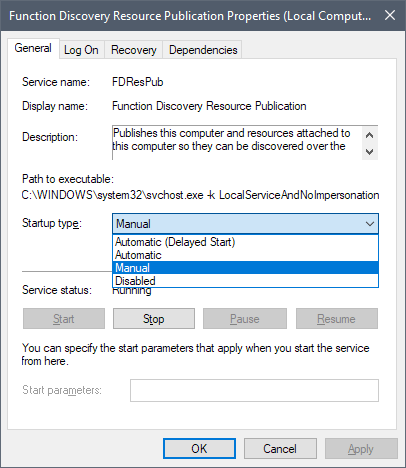
Task: Choose Automatic (Delayed Start) startup option
Action: [245, 242]
